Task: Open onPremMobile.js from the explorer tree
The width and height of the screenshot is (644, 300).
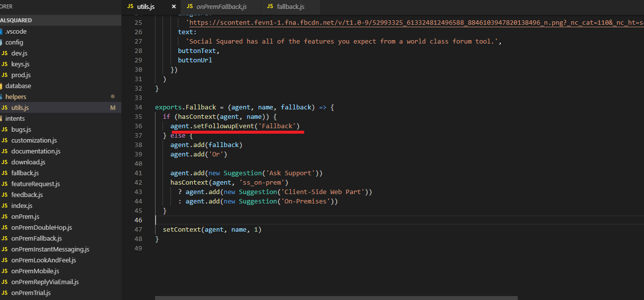Action: [35, 271]
